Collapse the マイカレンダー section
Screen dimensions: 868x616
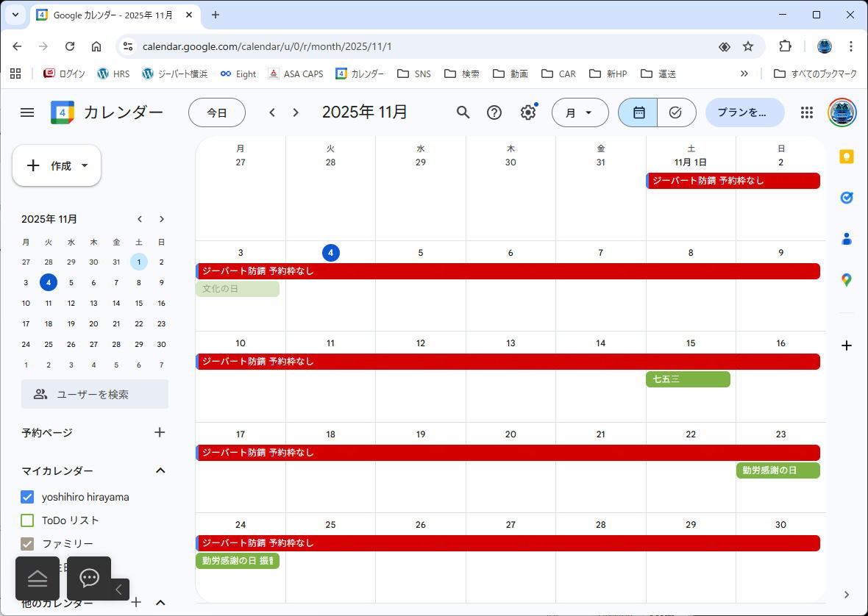pos(160,470)
